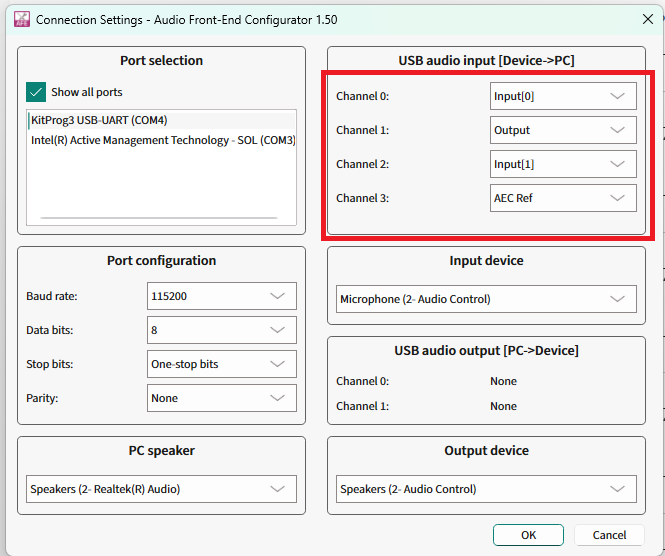The width and height of the screenshot is (665, 556).
Task: Expand the Data bits dropdown
Action: [221, 330]
